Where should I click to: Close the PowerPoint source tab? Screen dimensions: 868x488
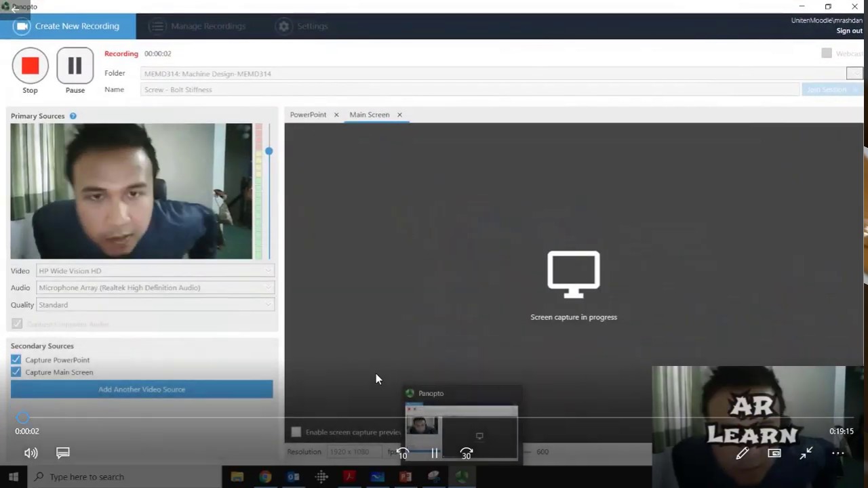pyautogui.click(x=336, y=115)
